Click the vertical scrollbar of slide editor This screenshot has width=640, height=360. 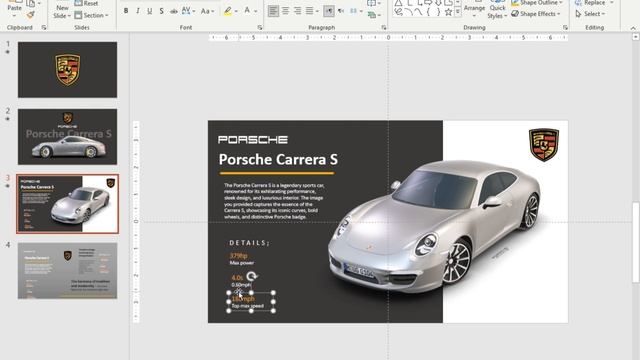pos(636,242)
